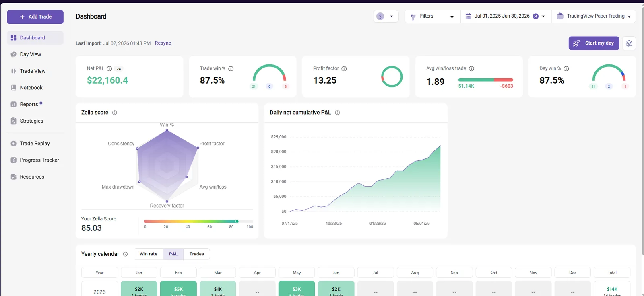The image size is (644, 296).
Task: Click the 24 trades badge next to Net P&L
Action: click(119, 69)
